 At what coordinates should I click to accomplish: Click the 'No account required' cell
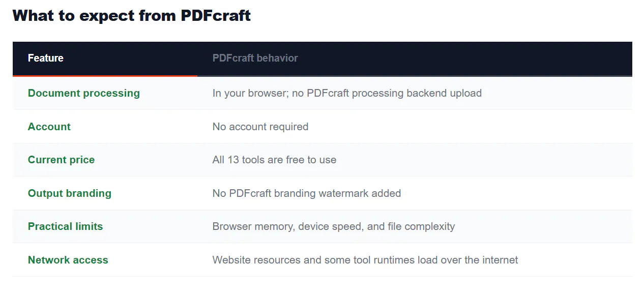260,127
